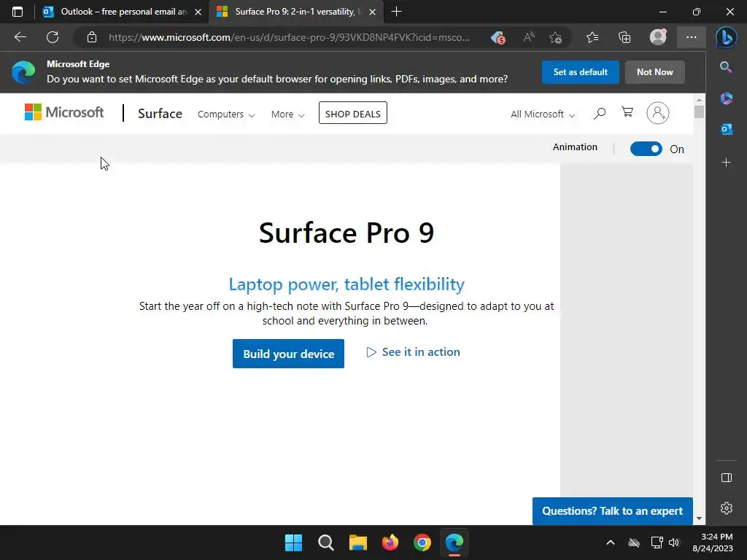Toggle the sidebar hide panel icon

click(726, 478)
